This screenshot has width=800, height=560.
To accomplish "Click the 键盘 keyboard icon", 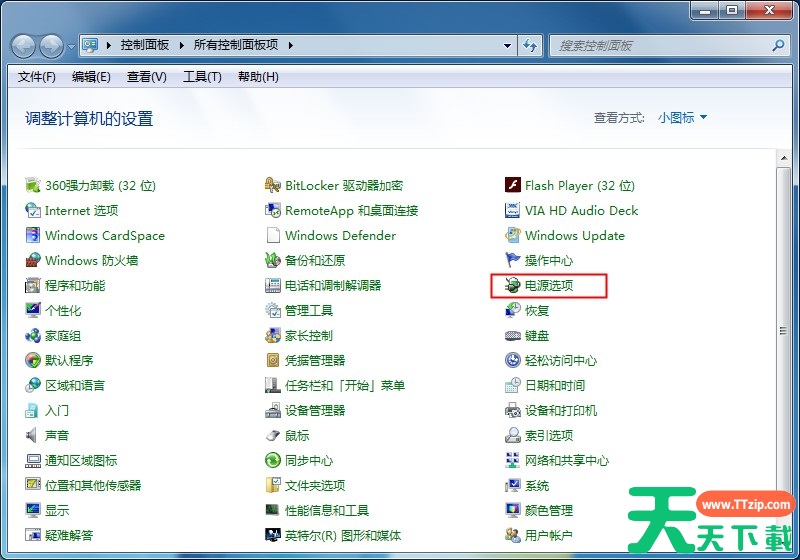I will click(513, 335).
